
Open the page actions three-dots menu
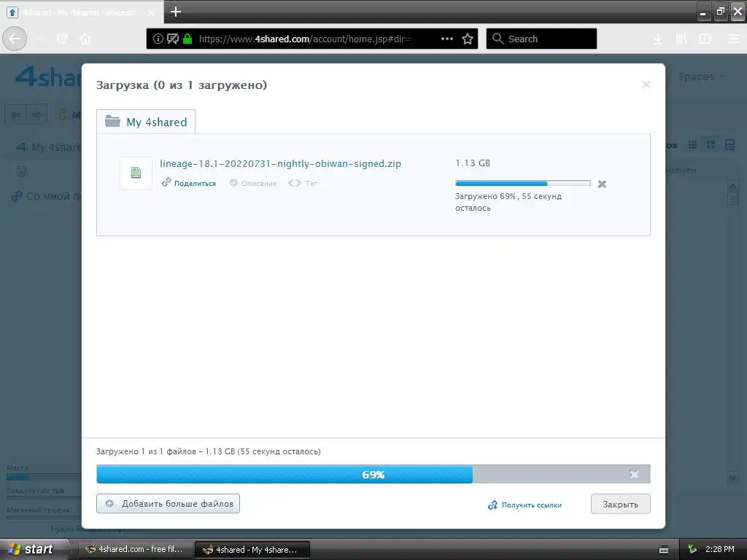(447, 39)
